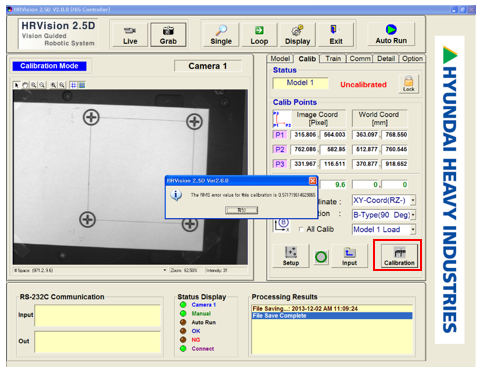The height and width of the screenshot is (373, 481).
Task: Toggle the filled grid overlay icon
Action: pos(82,85)
